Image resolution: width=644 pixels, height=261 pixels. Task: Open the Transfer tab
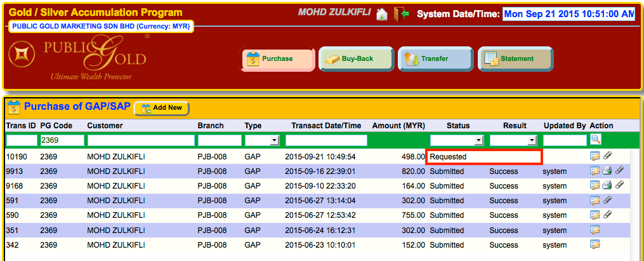coord(436,59)
